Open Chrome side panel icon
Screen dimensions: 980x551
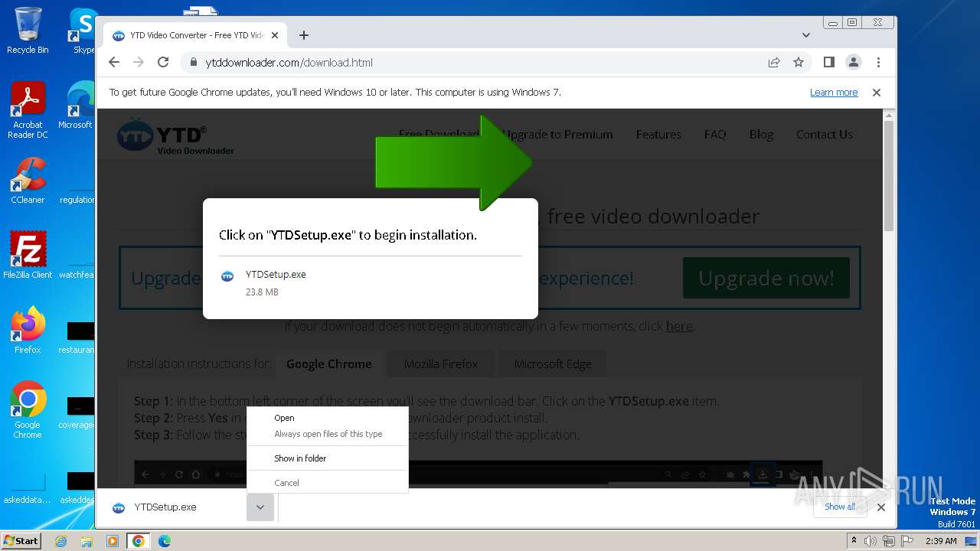[828, 62]
